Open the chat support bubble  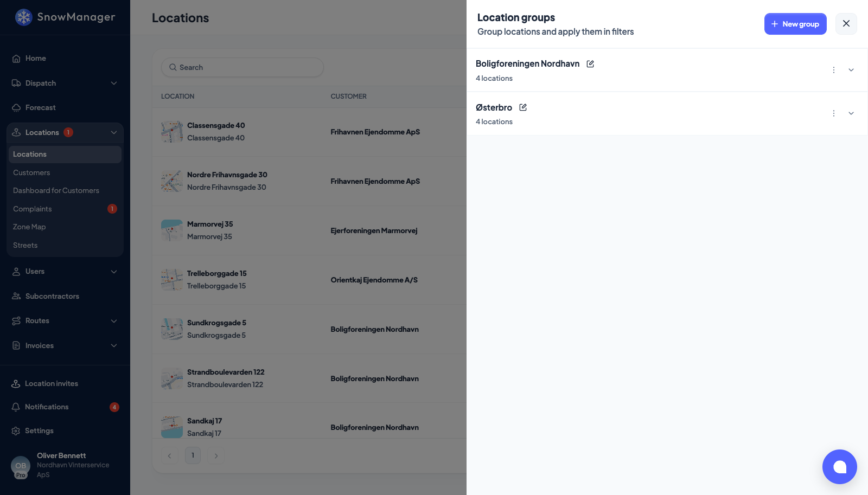839,467
